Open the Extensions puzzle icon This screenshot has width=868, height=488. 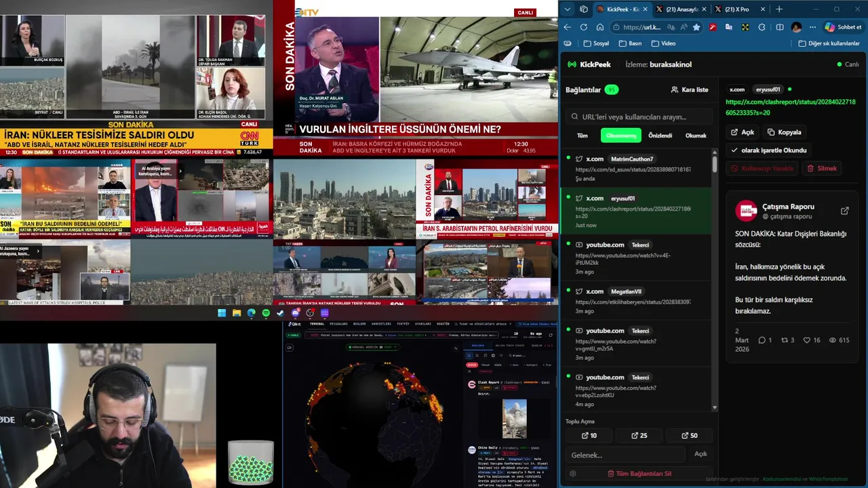click(x=762, y=27)
